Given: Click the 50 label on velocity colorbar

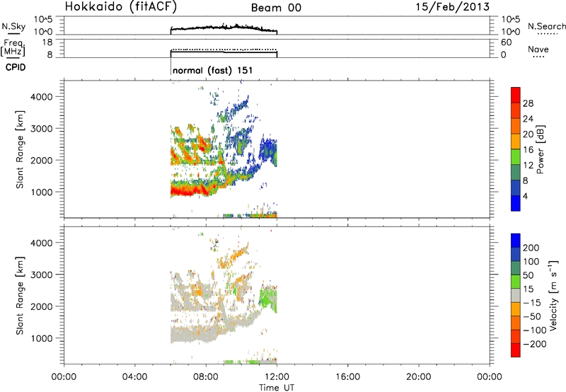Looking at the screenshot, I should (529, 275).
